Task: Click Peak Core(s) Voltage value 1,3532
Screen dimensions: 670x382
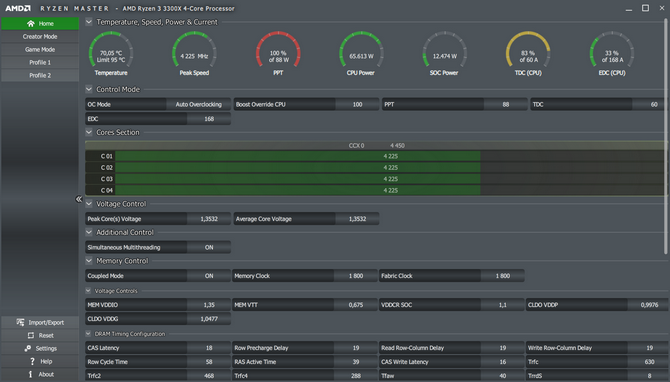Action: point(209,219)
